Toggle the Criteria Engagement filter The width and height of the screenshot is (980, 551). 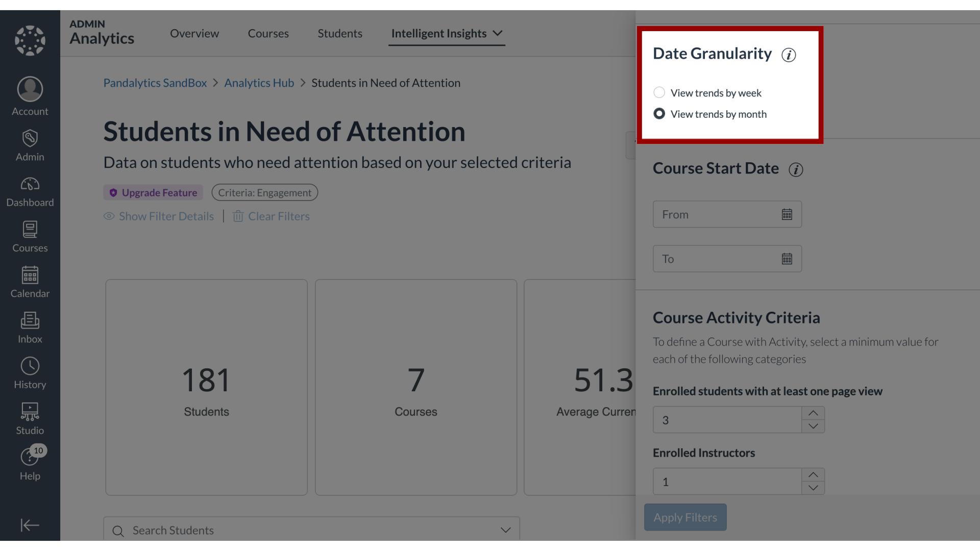pyautogui.click(x=264, y=192)
